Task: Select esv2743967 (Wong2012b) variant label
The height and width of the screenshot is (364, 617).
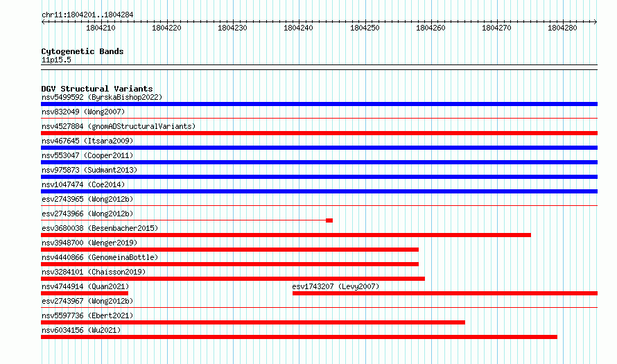Action: [x=87, y=301]
